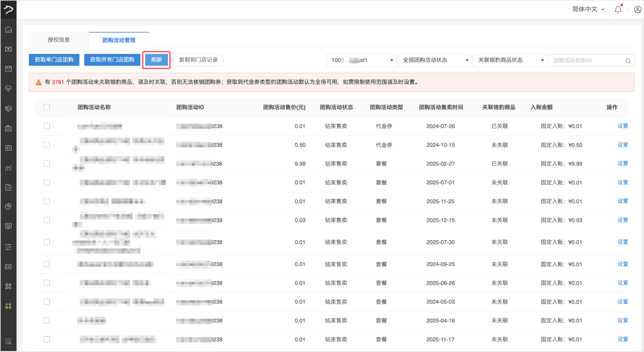Open the user account profile icon
This screenshot has width=644, height=352.
[638, 10]
